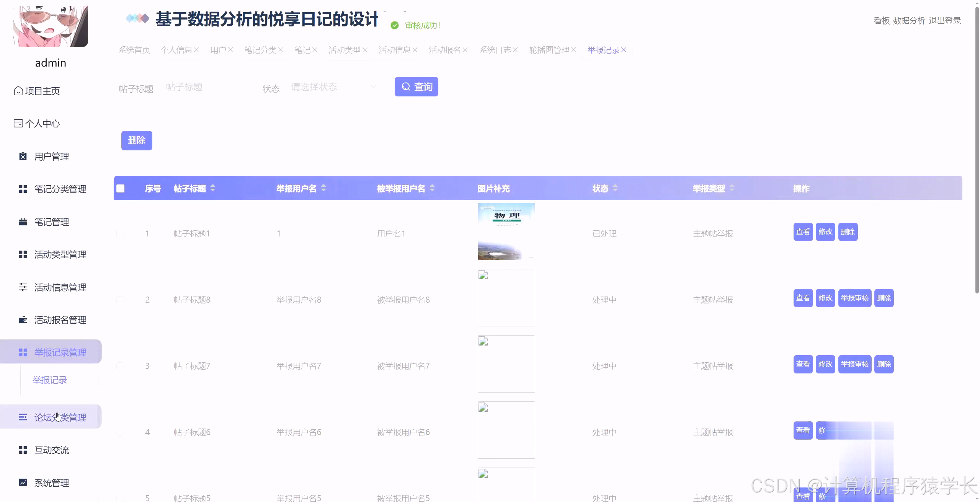Select the 个人中心 wallet icon
980x502 pixels.
18,123
